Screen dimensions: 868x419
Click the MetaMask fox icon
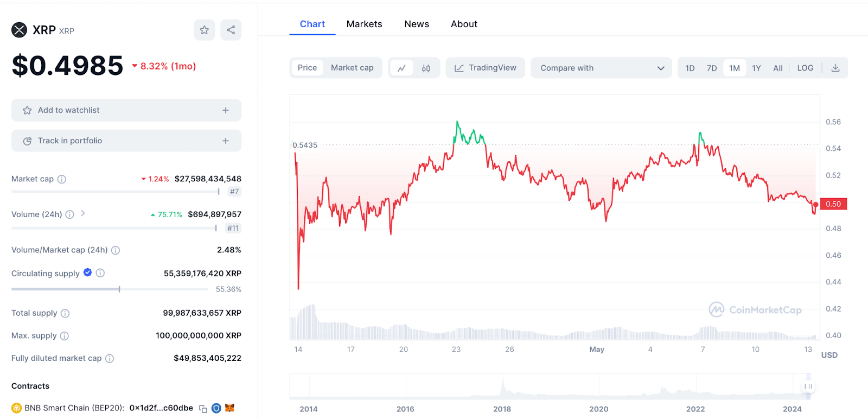pyautogui.click(x=230, y=408)
